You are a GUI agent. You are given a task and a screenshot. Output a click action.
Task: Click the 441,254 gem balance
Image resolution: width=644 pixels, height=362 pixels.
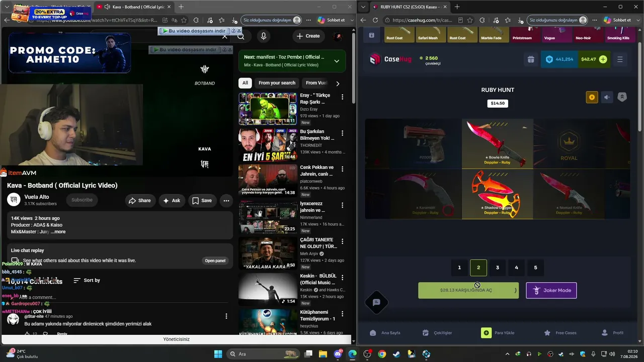559,59
